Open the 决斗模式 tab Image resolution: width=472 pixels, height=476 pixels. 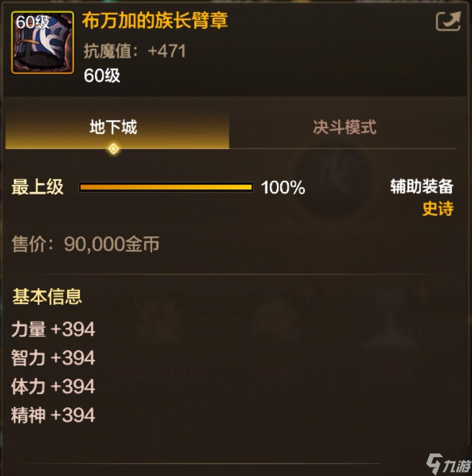click(x=344, y=128)
